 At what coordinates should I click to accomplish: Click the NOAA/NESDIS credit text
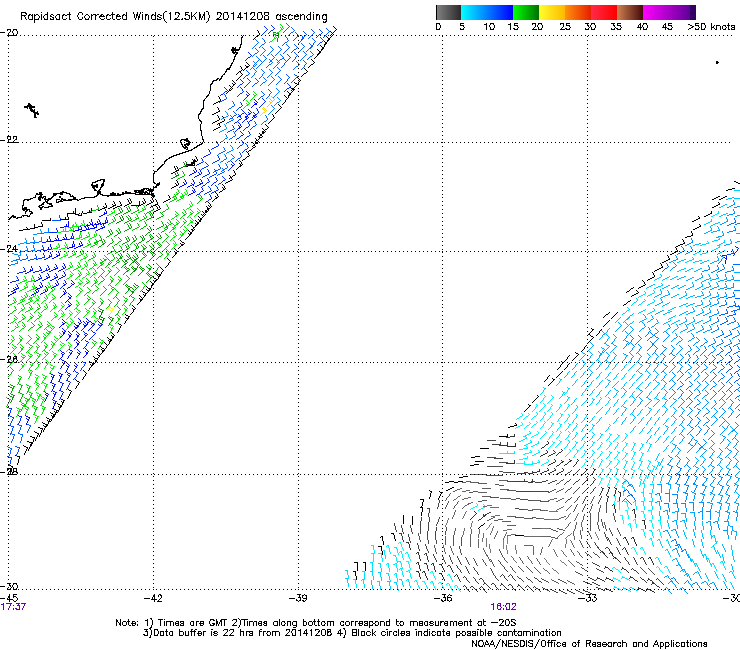point(589,644)
